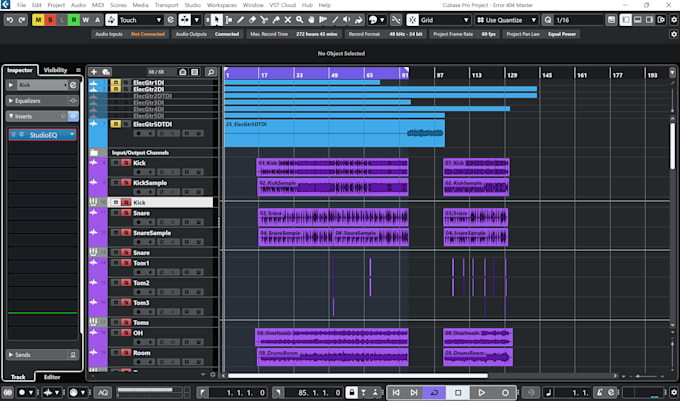The width and height of the screenshot is (680, 401).
Task: Toggle Snap on/off button beside Grid
Action: tap(412, 20)
